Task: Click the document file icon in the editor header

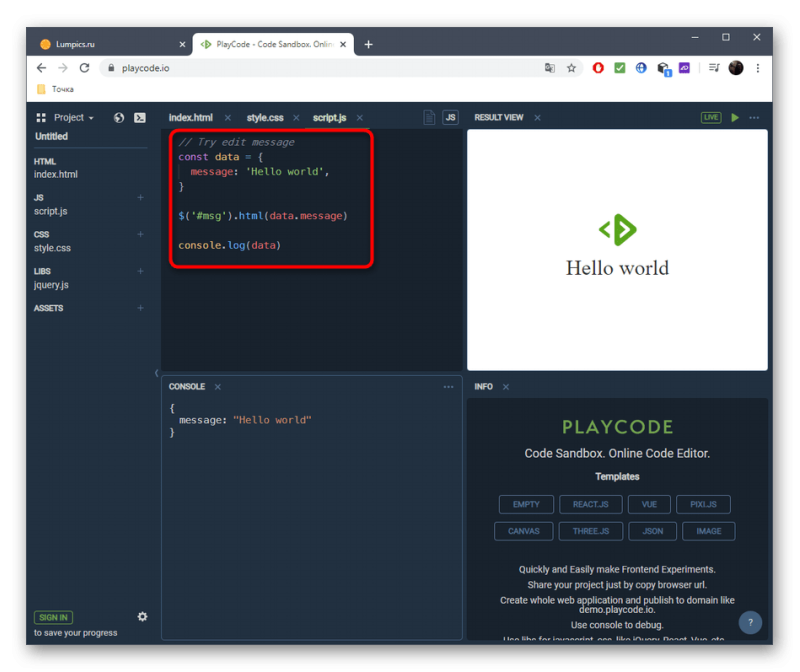Action: 429,118
